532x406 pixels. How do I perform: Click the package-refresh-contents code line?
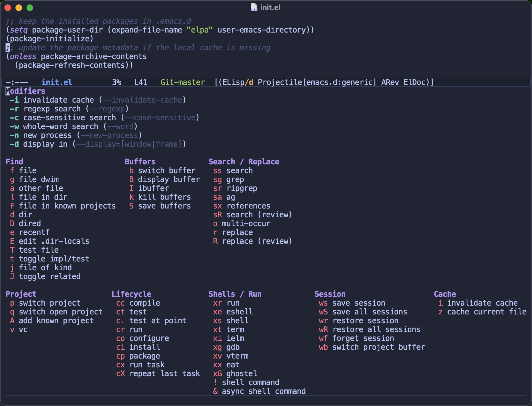[74, 65]
